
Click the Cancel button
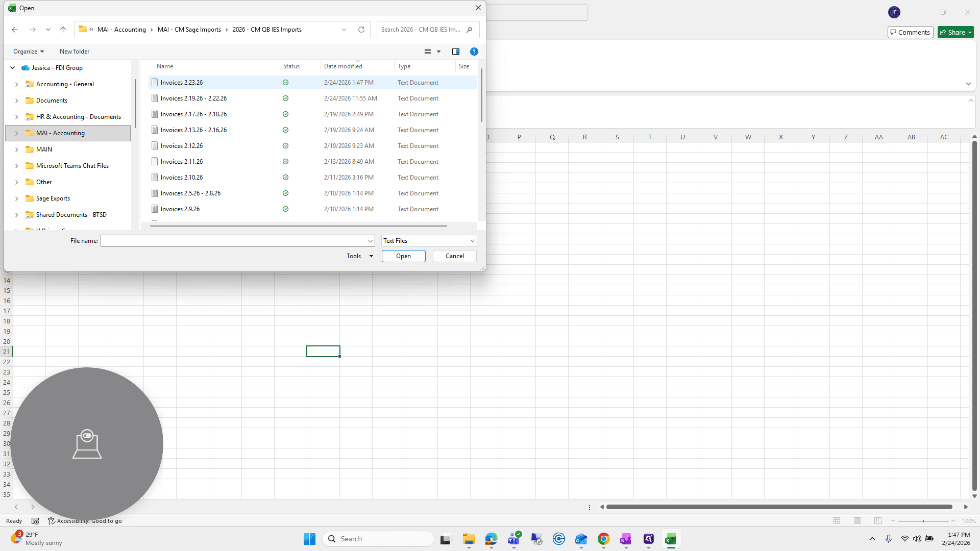click(454, 256)
